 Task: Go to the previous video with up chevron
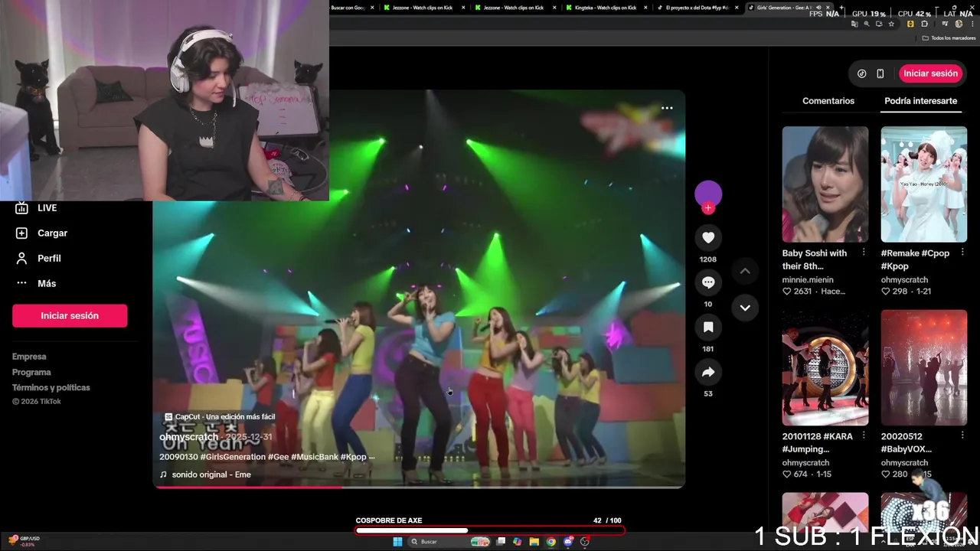745,271
